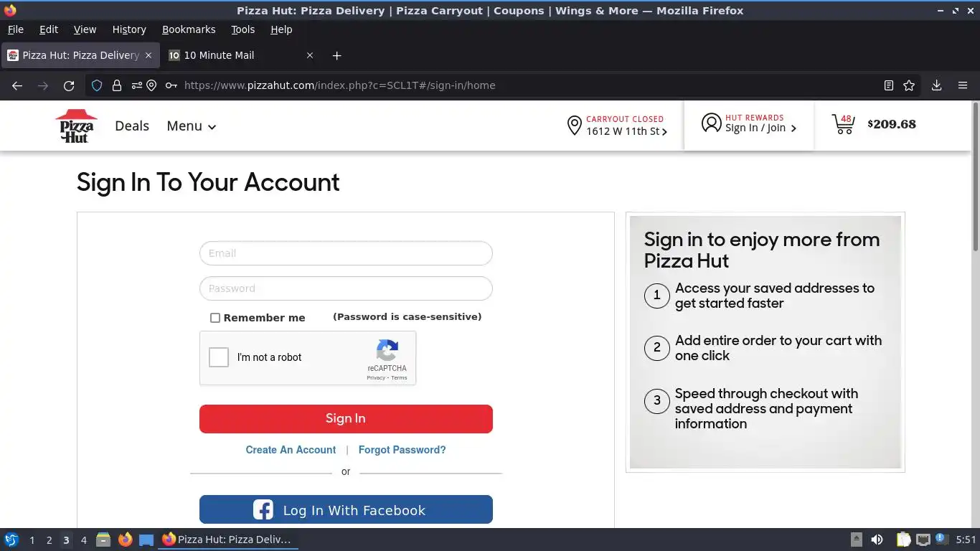Viewport: 980px width, 551px height.
Task: Open the View menu
Action: [85, 29]
